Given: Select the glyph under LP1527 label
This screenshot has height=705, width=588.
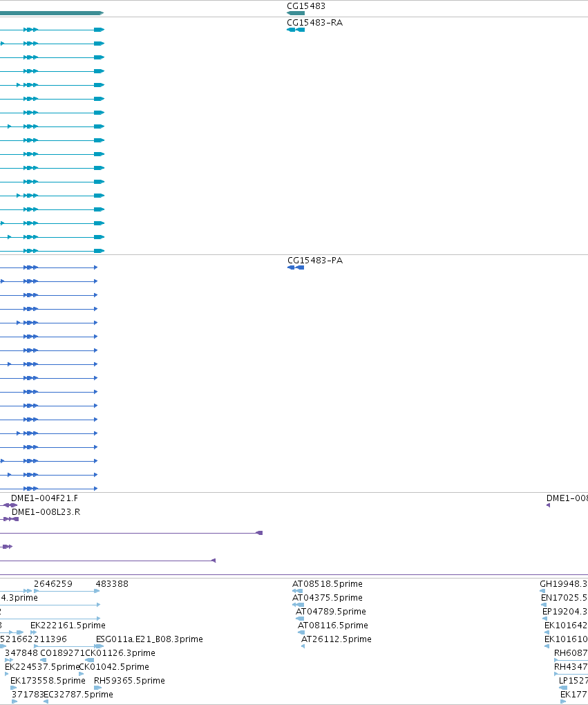Looking at the screenshot, I should click(x=563, y=688).
